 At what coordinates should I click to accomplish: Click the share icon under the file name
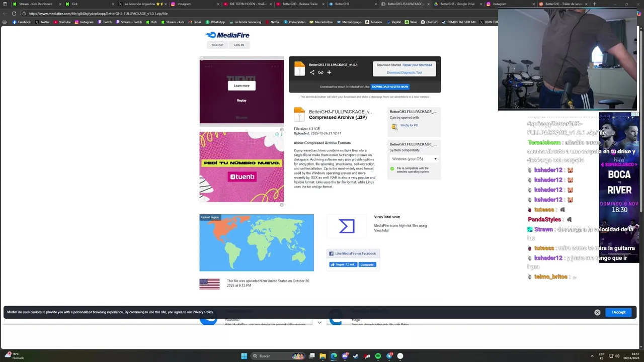coord(312,72)
